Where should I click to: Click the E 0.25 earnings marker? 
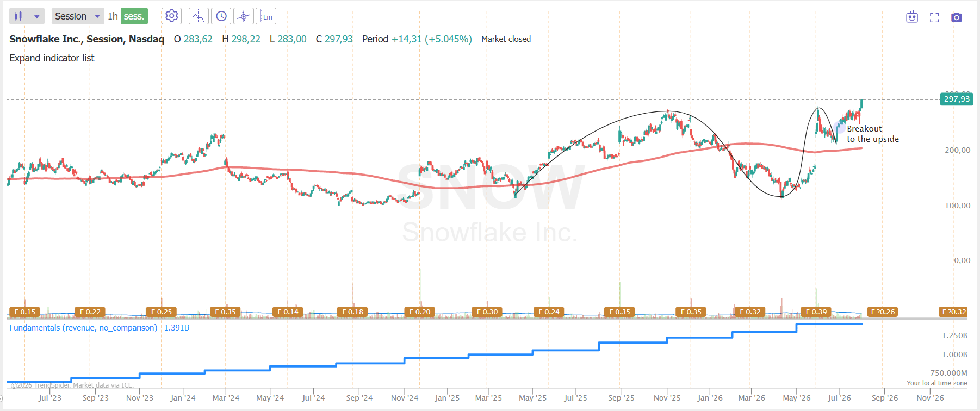tap(161, 312)
